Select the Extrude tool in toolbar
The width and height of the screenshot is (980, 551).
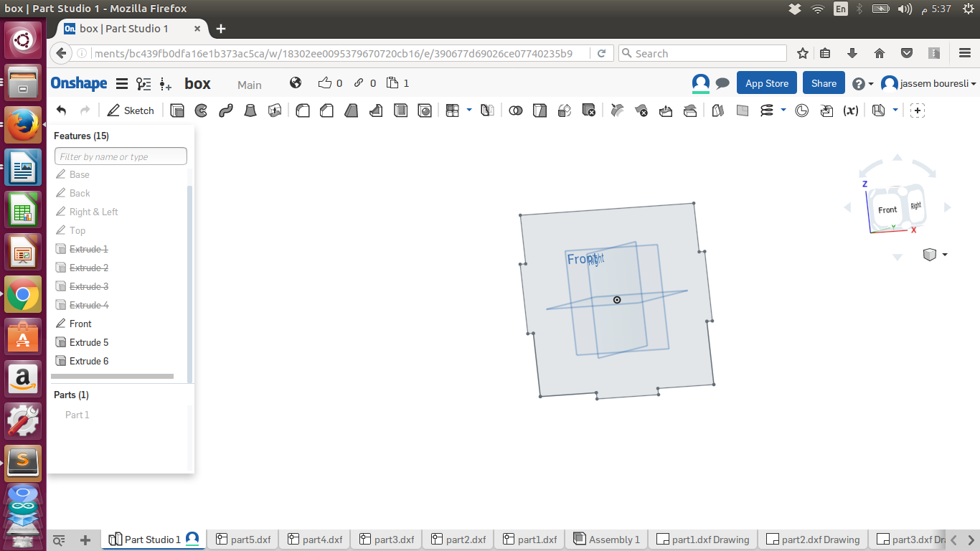click(177, 110)
